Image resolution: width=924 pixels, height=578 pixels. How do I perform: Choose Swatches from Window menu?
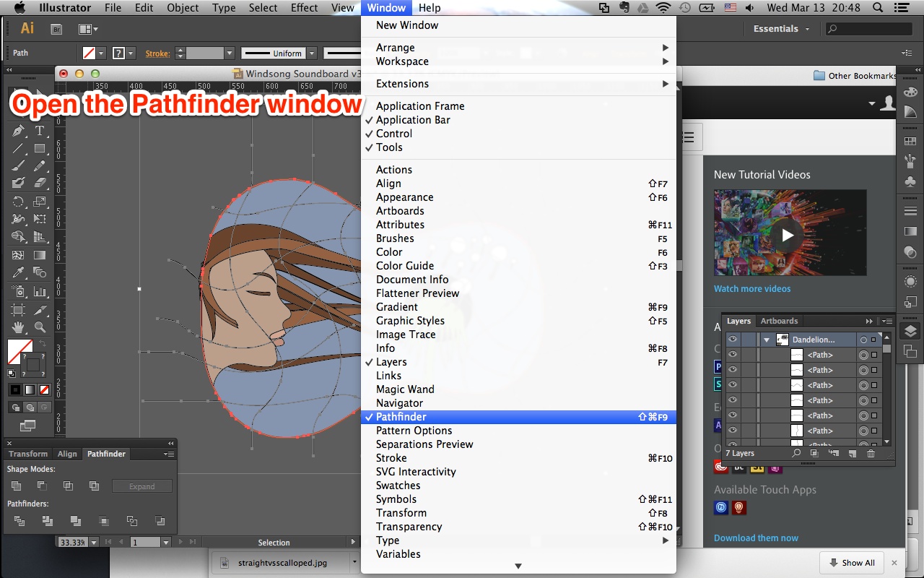518,486
